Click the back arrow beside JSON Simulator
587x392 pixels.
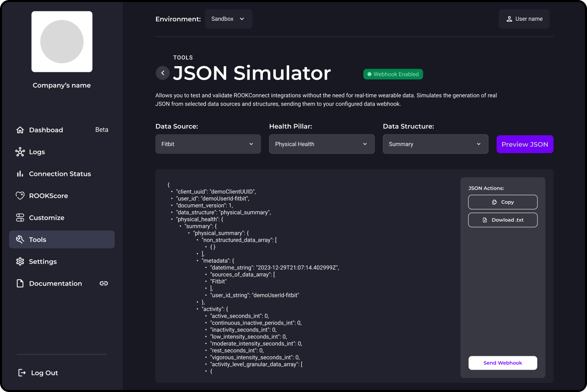pyautogui.click(x=162, y=73)
